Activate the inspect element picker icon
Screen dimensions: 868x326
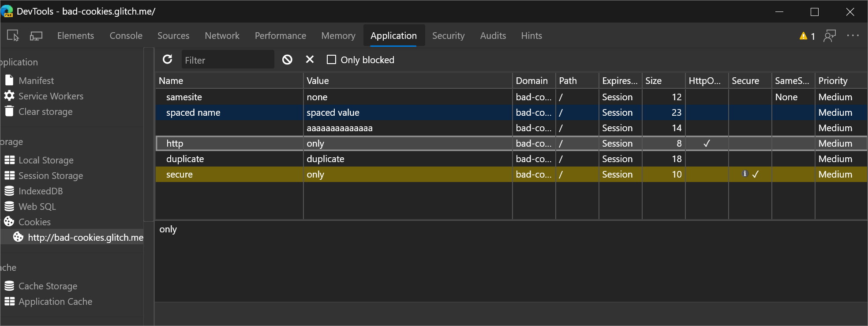[13, 36]
